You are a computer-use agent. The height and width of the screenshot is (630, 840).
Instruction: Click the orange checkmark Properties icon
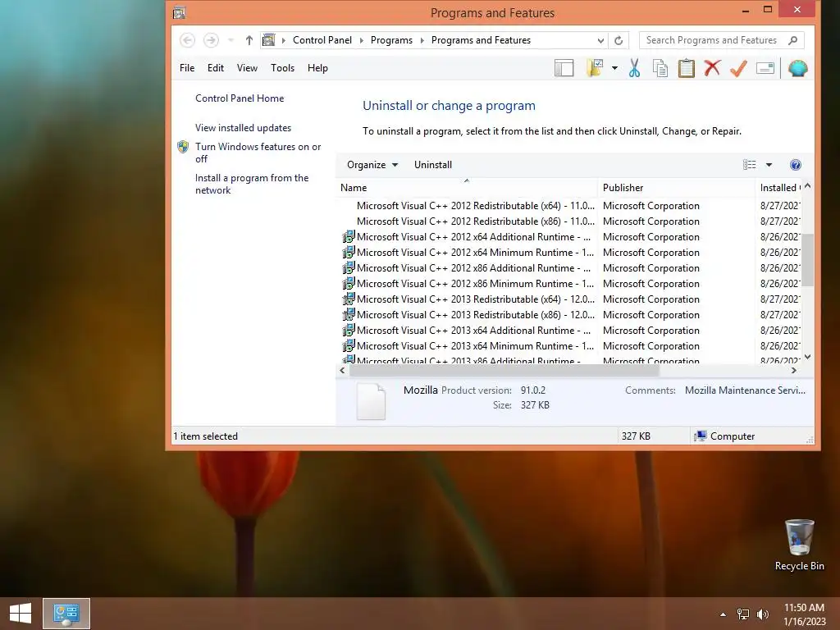pos(739,68)
